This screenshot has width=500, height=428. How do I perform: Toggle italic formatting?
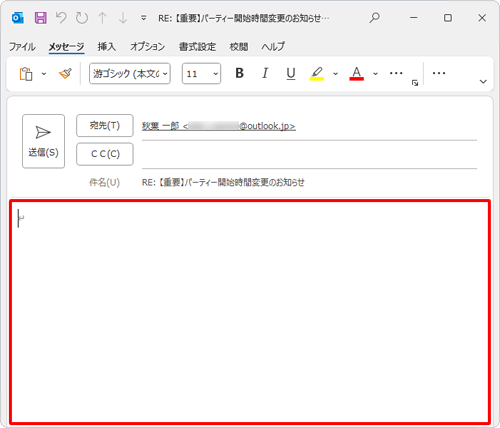click(x=265, y=73)
